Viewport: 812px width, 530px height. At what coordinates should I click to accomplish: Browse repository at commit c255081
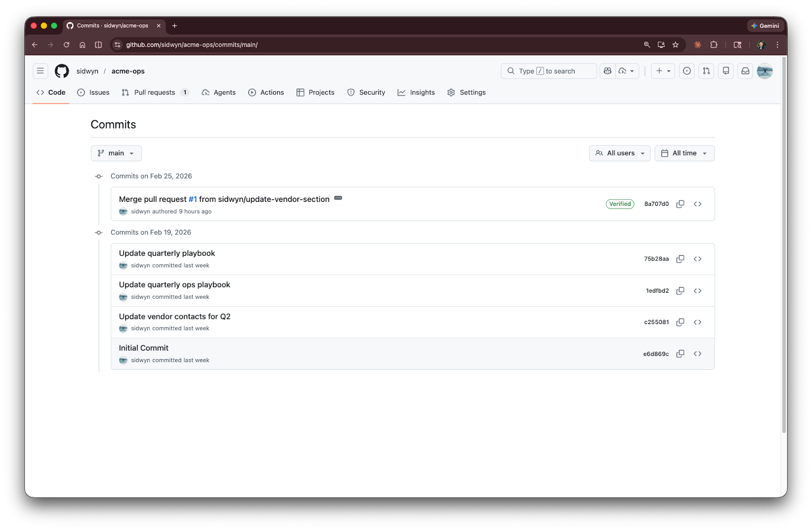pyautogui.click(x=697, y=322)
